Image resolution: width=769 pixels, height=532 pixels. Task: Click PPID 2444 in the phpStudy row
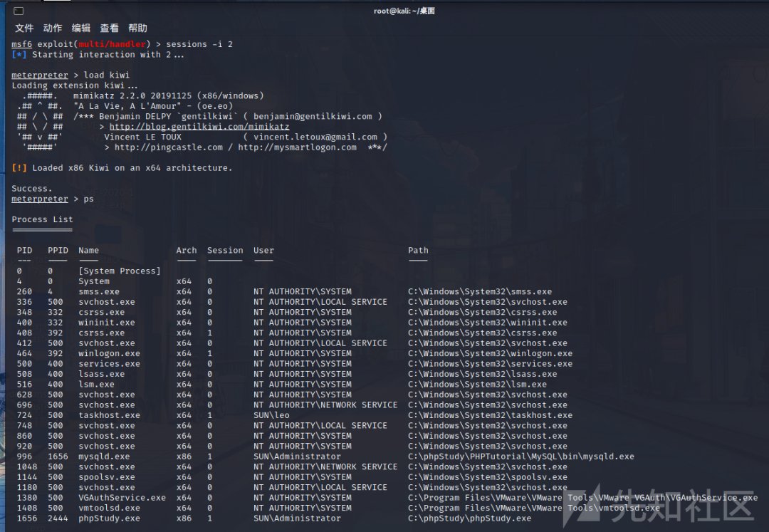tap(58, 518)
